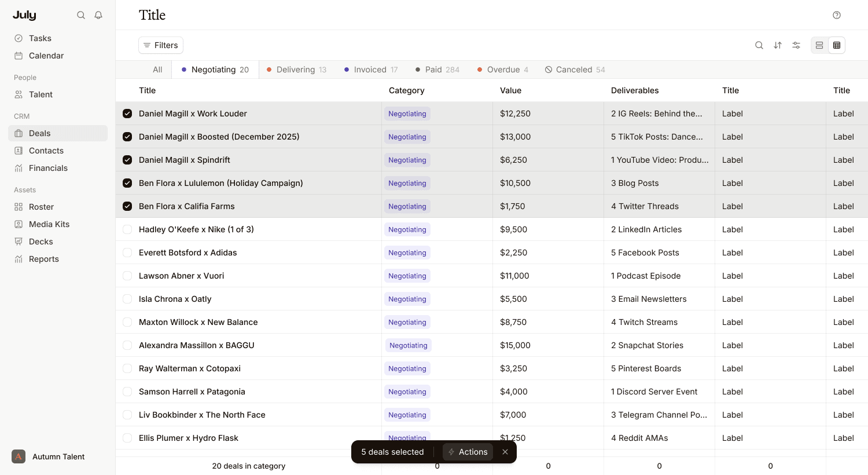The image size is (868, 475).
Task: Check Isla Chrona x Oatly row checkbox
Action: click(x=127, y=299)
